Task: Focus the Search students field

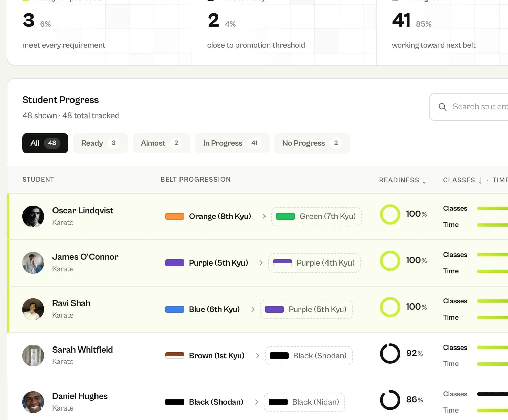Action: (x=469, y=107)
